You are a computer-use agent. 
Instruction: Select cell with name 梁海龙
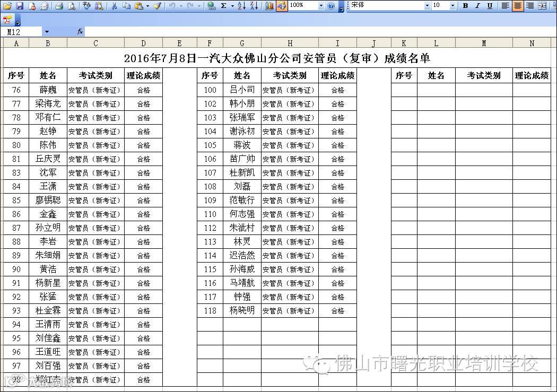point(48,103)
